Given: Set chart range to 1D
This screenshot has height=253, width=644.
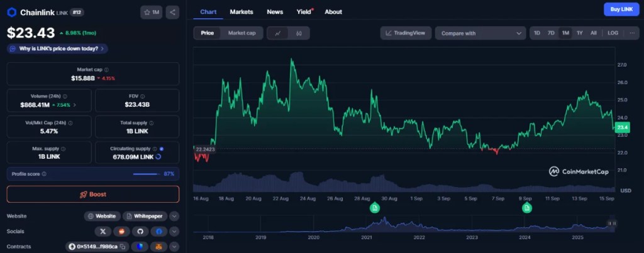Looking at the screenshot, I should point(537,33).
